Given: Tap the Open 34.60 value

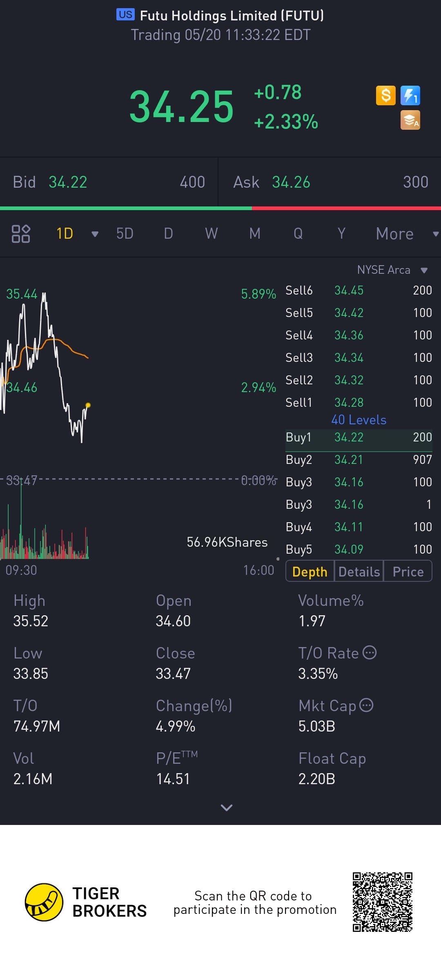Looking at the screenshot, I should pyautogui.click(x=173, y=621).
